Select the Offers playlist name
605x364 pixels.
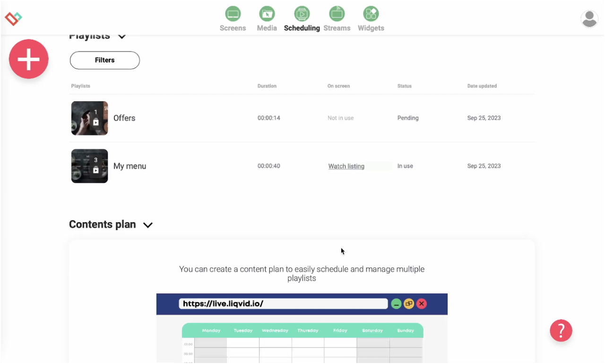(x=124, y=118)
